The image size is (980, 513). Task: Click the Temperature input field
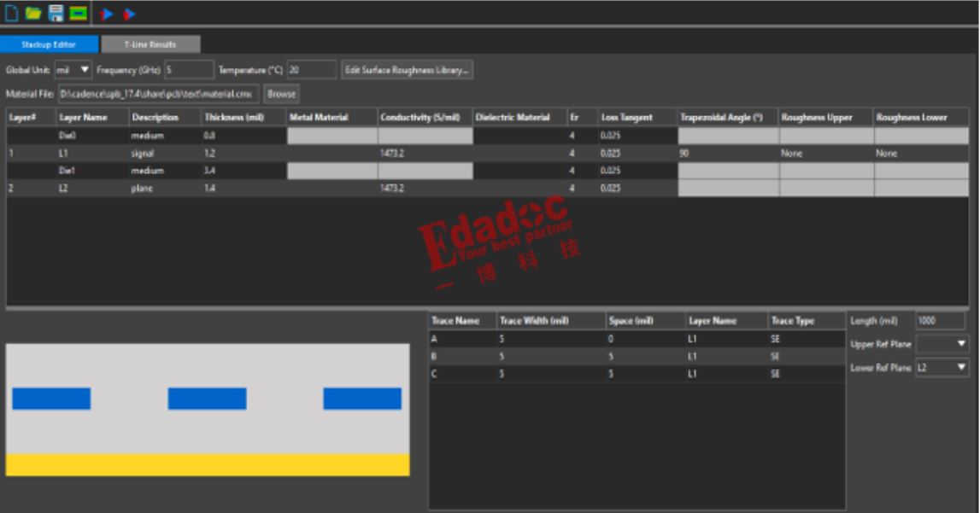tap(311, 70)
